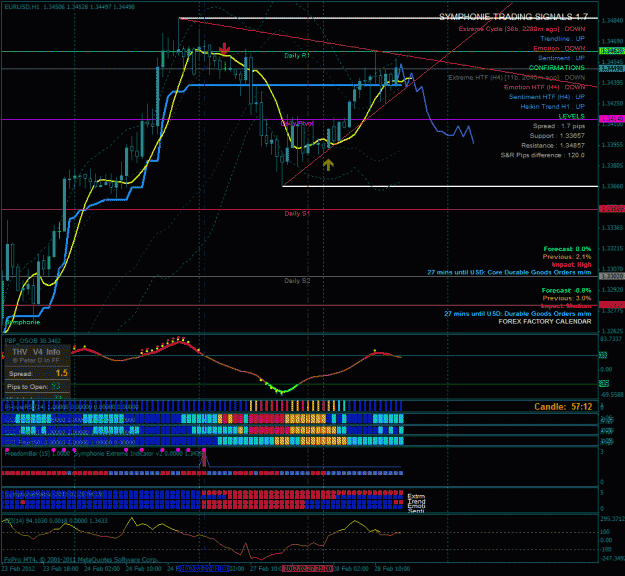Click the highlighted red date marker on time axis

click(x=307, y=568)
